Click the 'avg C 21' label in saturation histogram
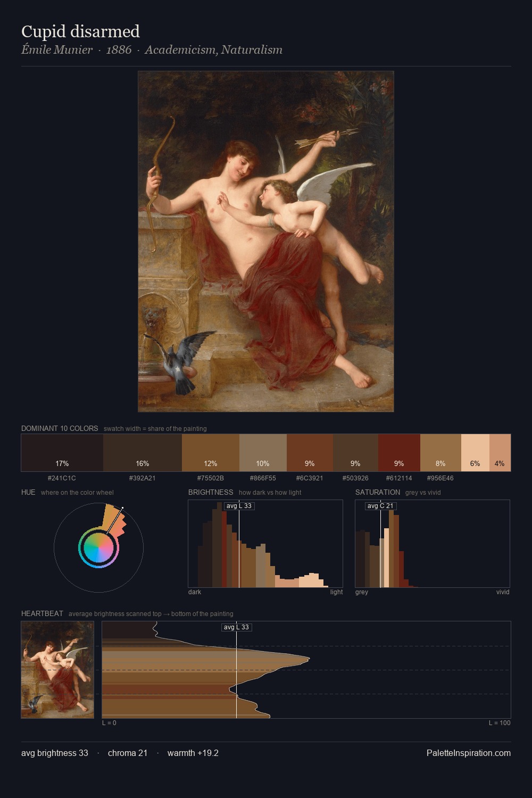The width and height of the screenshot is (532, 798). [380, 506]
